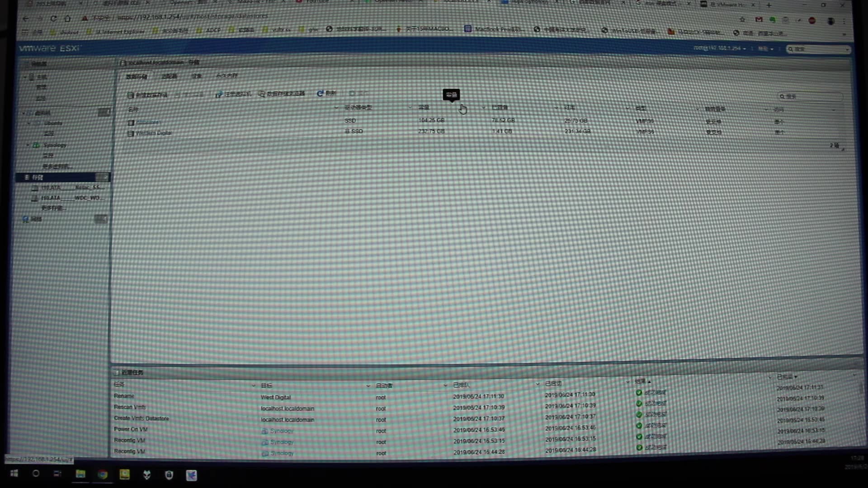Image resolution: width=868 pixels, height=488 pixels.
Task: Click the Networking (网络) globe icon in navigator
Action: coord(26,219)
